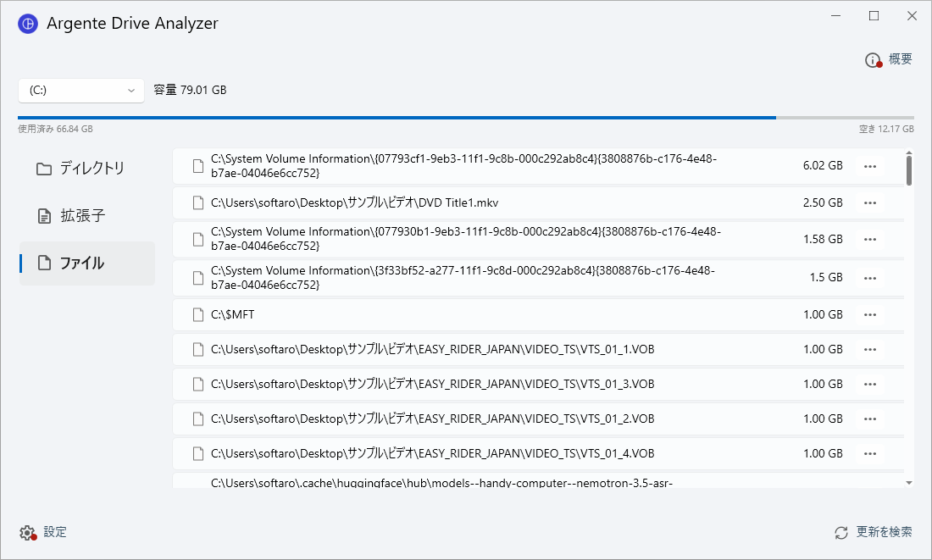Viewport: 932px width, 560px height.
Task: Open the 概要 info icon
Action: point(873,60)
